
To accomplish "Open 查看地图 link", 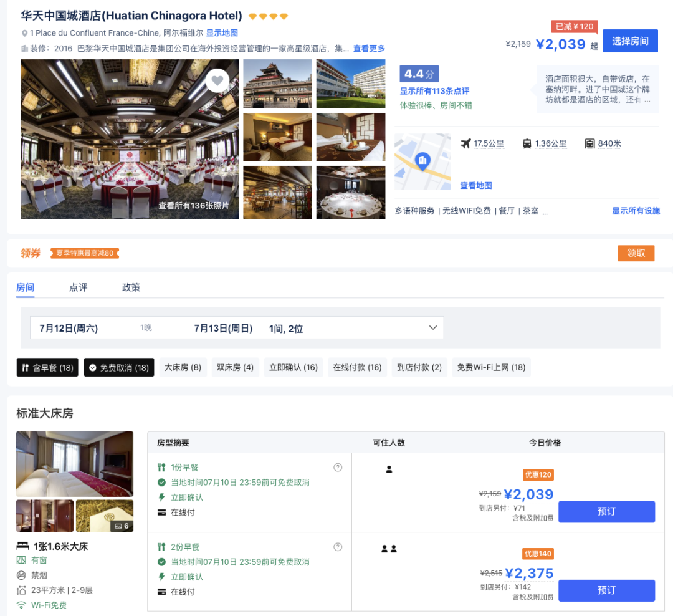I will click(476, 186).
